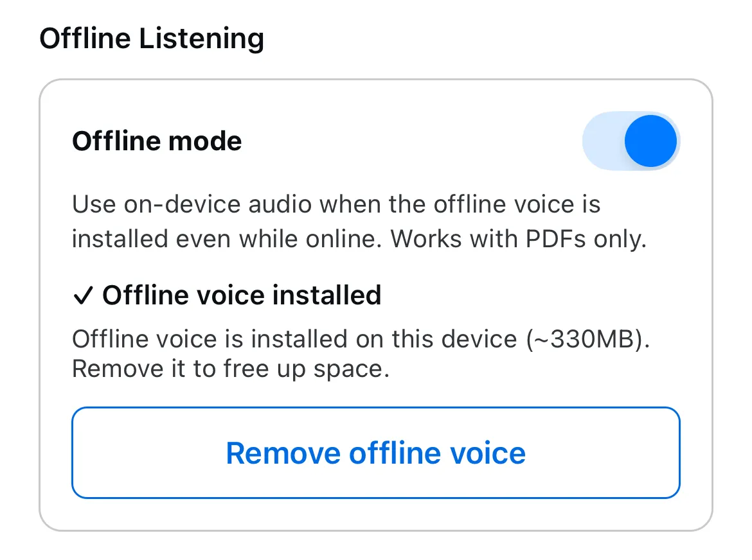Click the blue knob of the Offline mode switch
The width and height of the screenshot is (752, 560).
650,141
